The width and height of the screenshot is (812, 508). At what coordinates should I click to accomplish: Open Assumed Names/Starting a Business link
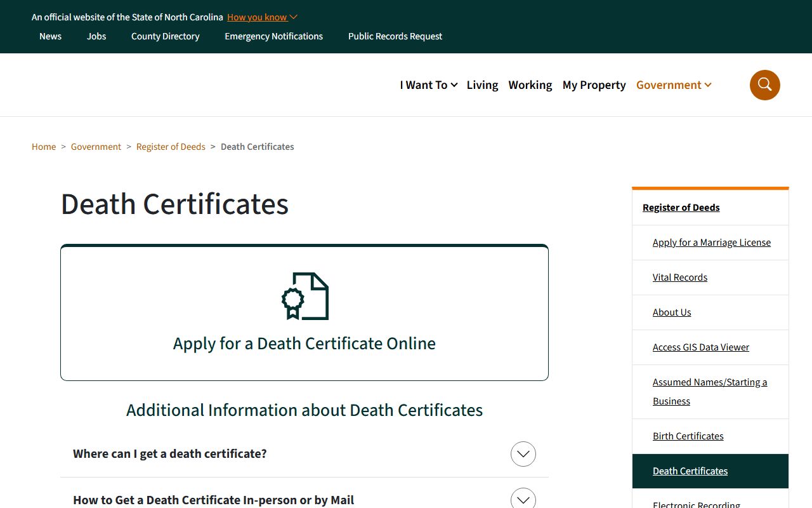point(710,392)
